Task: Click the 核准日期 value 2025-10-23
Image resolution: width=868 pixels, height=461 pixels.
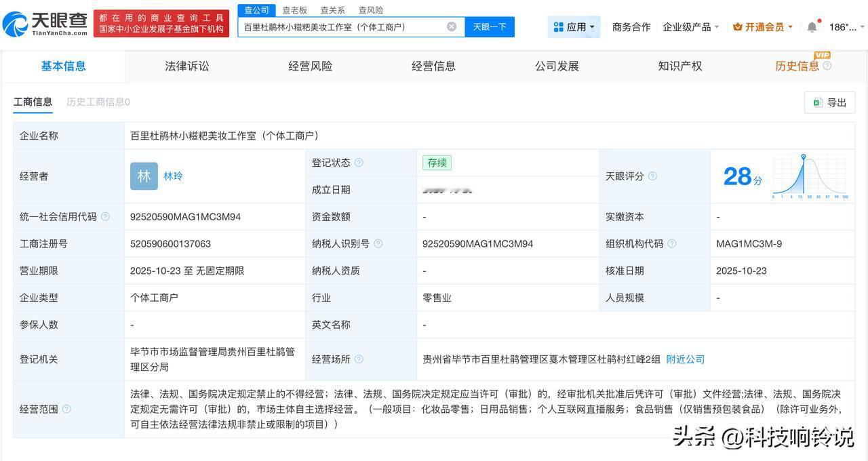Action: (x=742, y=271)
